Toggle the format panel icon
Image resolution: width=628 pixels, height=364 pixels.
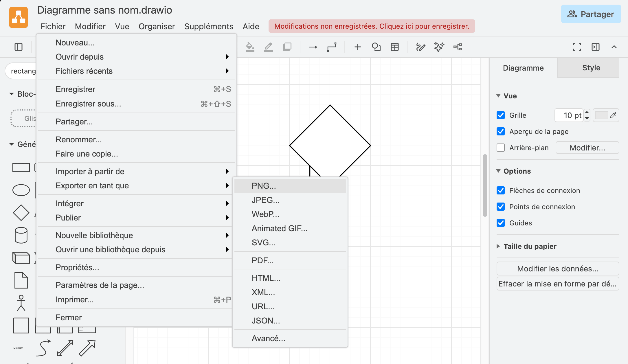[596, 47]
